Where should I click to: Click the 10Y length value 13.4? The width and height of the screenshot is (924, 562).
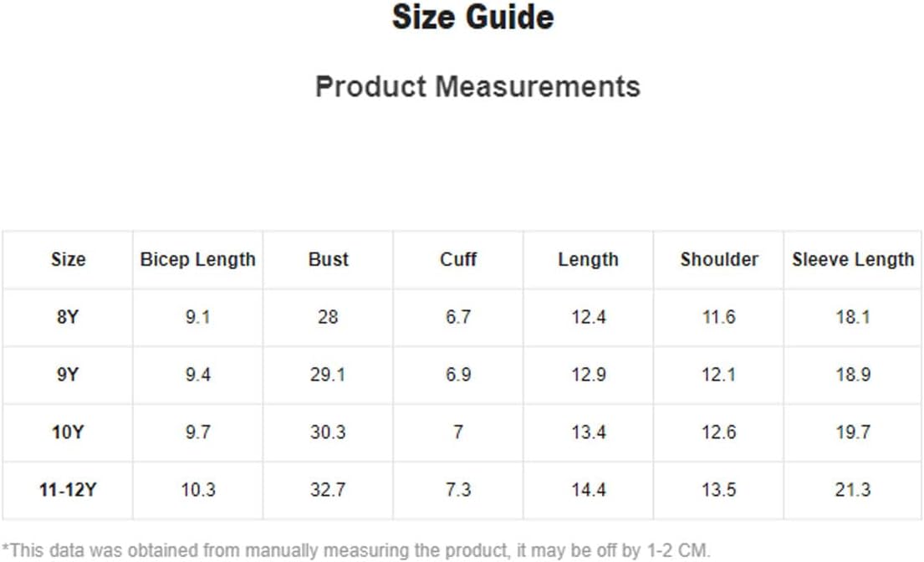[x=588, y=432]
